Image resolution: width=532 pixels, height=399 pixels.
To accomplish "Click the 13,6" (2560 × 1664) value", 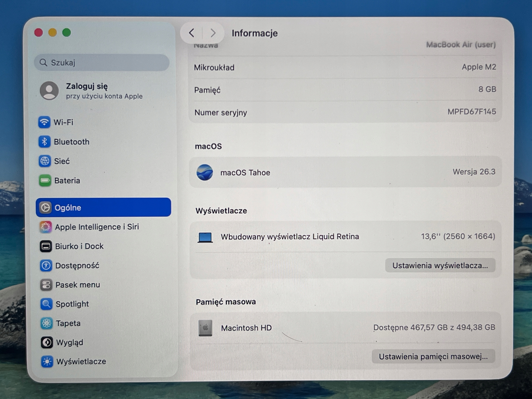I will pyautogui.click(x=458, y=236).
